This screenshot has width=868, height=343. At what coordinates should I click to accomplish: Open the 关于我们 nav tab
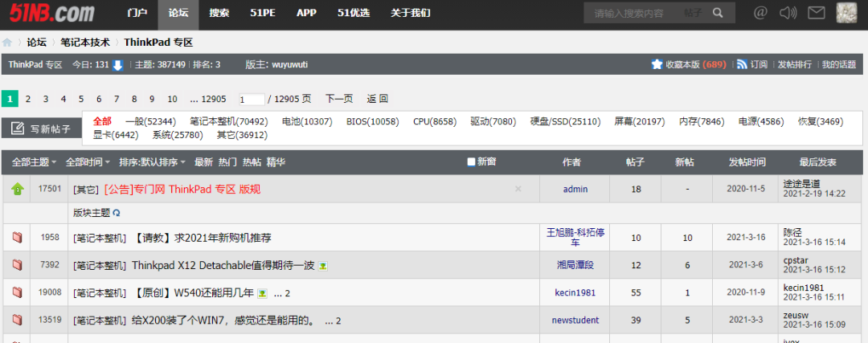[410, 13]
